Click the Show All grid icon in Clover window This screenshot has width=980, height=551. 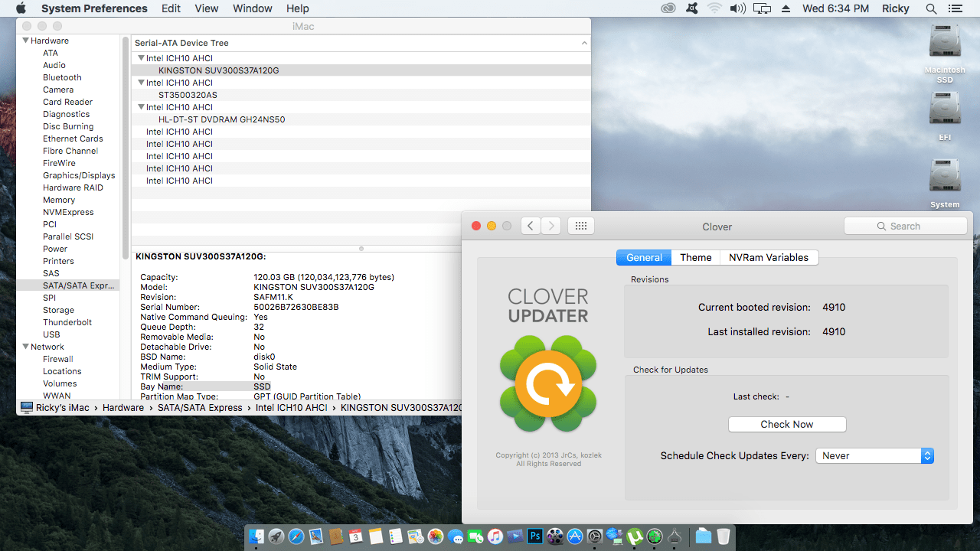point(580,226)
